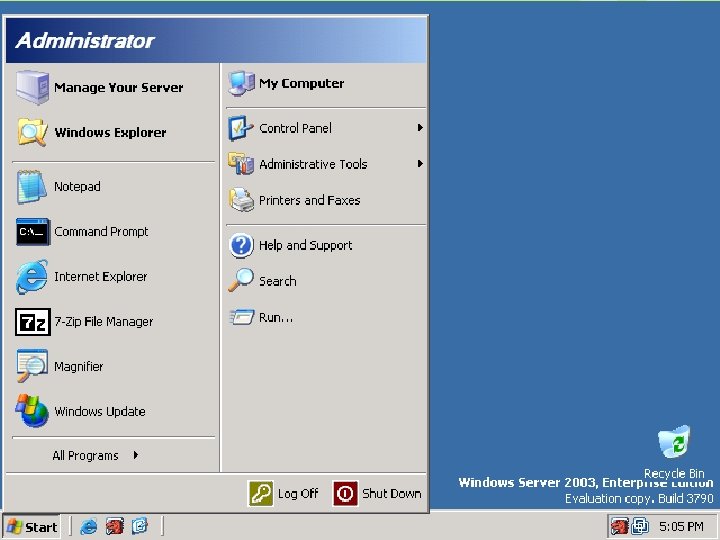Click the Search magnifying glass icon
This screenshot has width=720, height=540.
241,281
